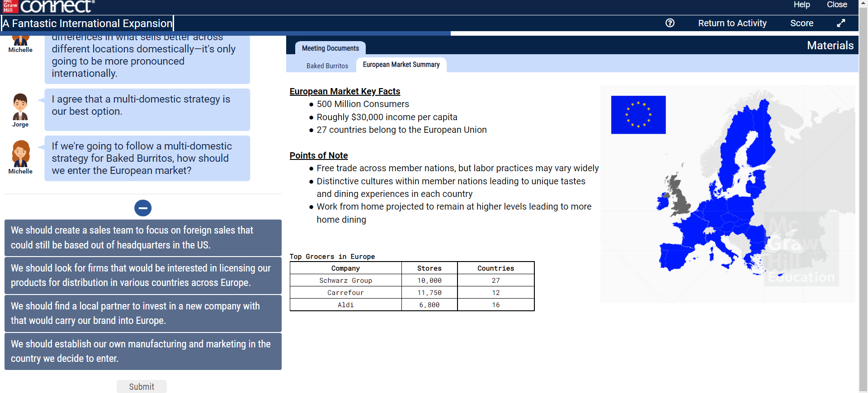
Task: Click the '11,750' stores cell
Action: tap(429, 293)
